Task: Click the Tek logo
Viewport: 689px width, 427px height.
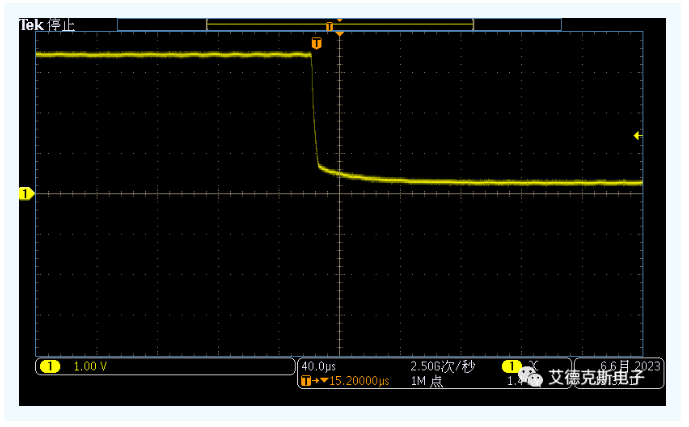Action: click(31, 25)
